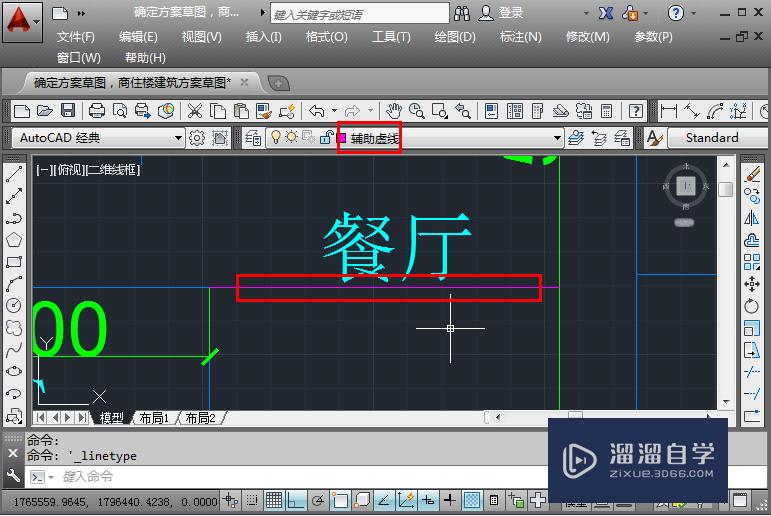Toggle layer on/off light bulb
The image size is (771, 516).
pyautogui.click(x=276, y=137)
